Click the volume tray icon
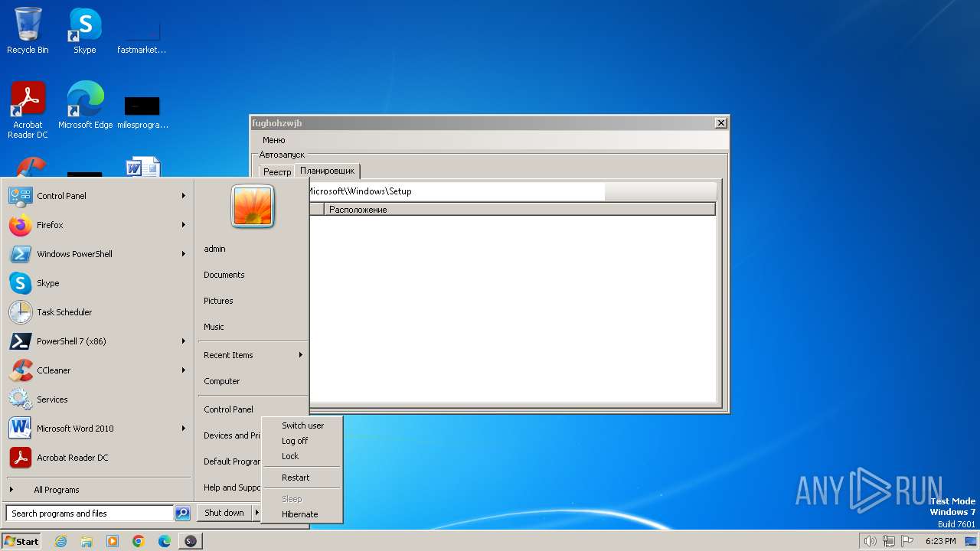 870,541
